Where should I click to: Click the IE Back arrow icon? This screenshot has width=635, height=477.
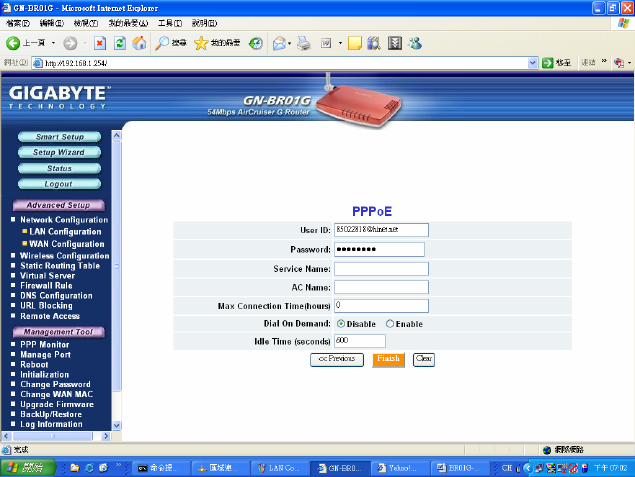click(13, 43)
